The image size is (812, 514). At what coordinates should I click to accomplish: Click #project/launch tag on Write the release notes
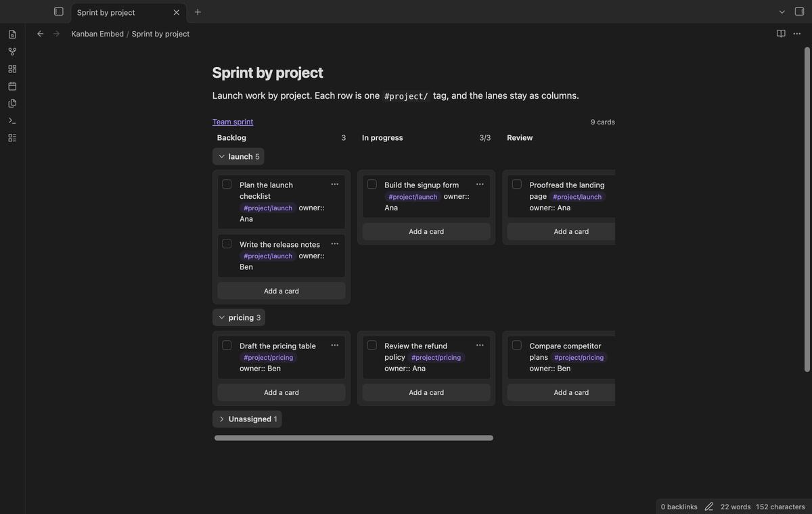pyautogui.click(x=268, y=256)
